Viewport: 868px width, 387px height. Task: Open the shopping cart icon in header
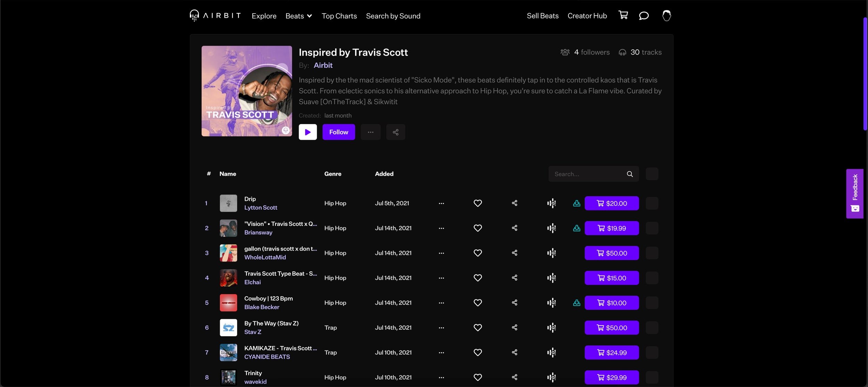point(623,15)
